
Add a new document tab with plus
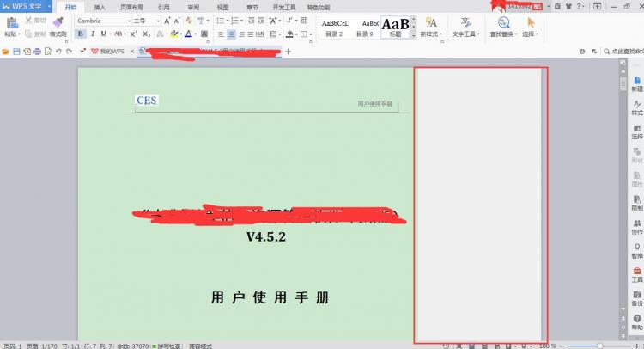[288, 52]
